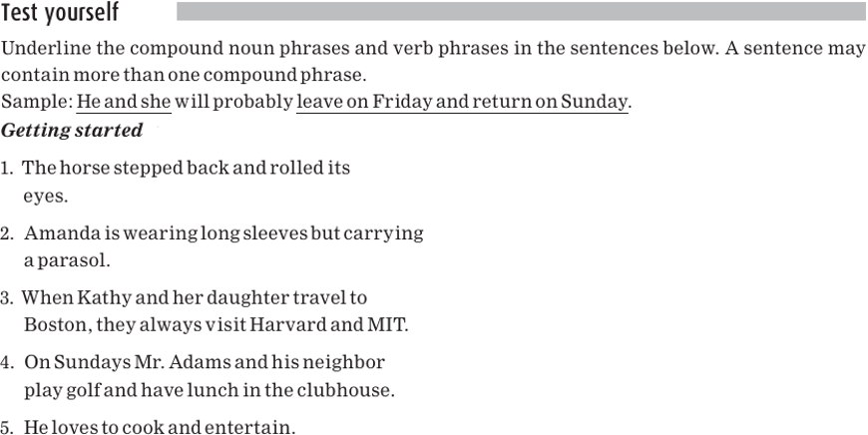Click sentence number 5 marker
This screenshot has width=868, height=435.
[7, 428]
